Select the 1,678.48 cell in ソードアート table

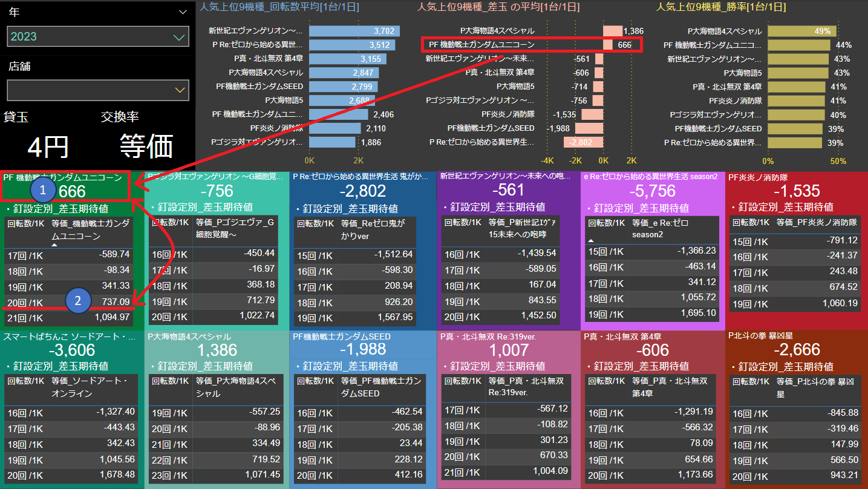(115, 475)
